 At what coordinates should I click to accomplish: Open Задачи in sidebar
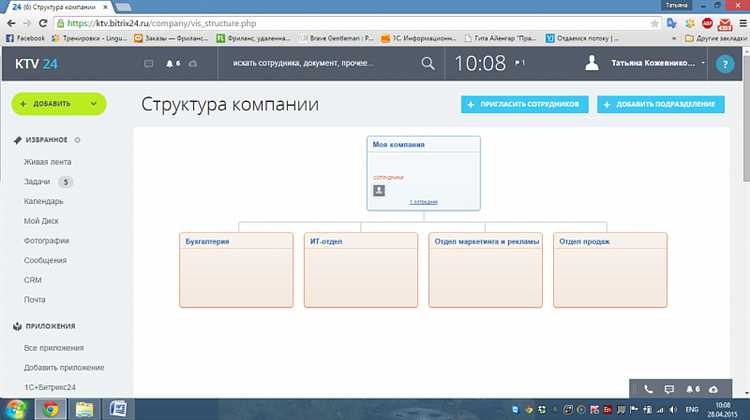pyautogui.click(x=37, y=182)
